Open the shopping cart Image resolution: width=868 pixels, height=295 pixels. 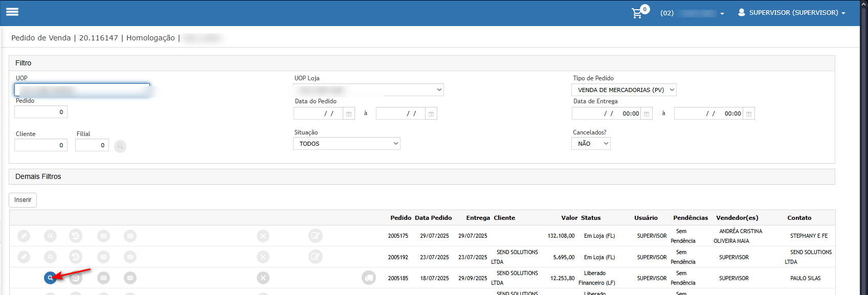[x=637, y=13]
